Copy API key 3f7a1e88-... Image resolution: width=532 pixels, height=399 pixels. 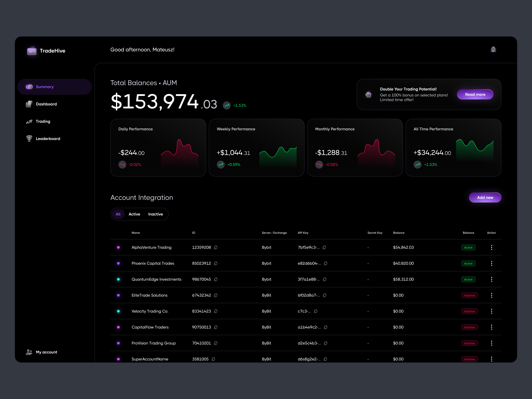[325, 279]
